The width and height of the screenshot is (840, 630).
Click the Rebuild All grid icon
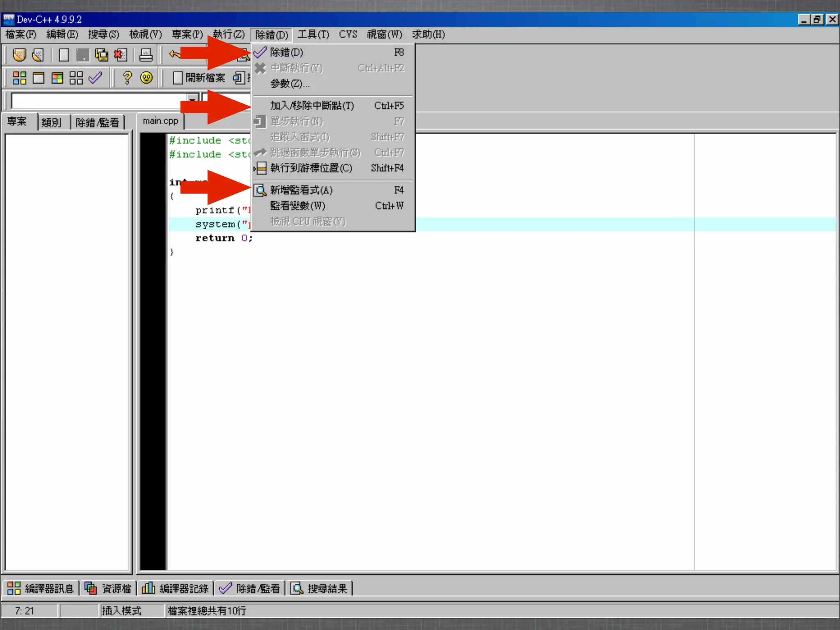76,78
